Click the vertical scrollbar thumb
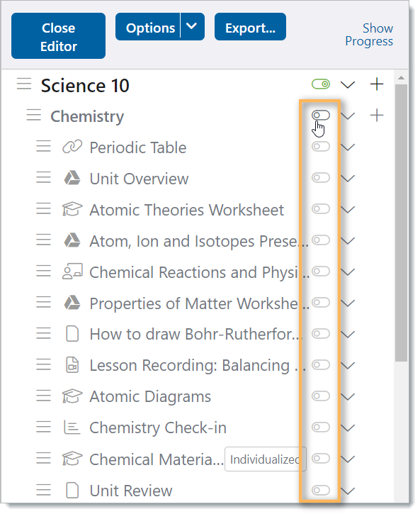The height and width of the screenshot is (514, 420). click(401, 223)
